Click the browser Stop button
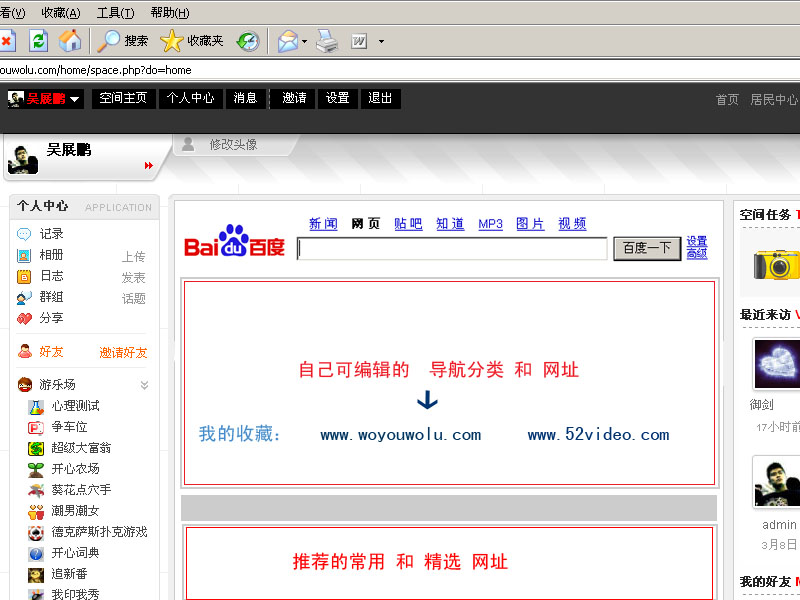Viewport: 800px width, 600px height. pyautogui.click(x=7, y=41)
